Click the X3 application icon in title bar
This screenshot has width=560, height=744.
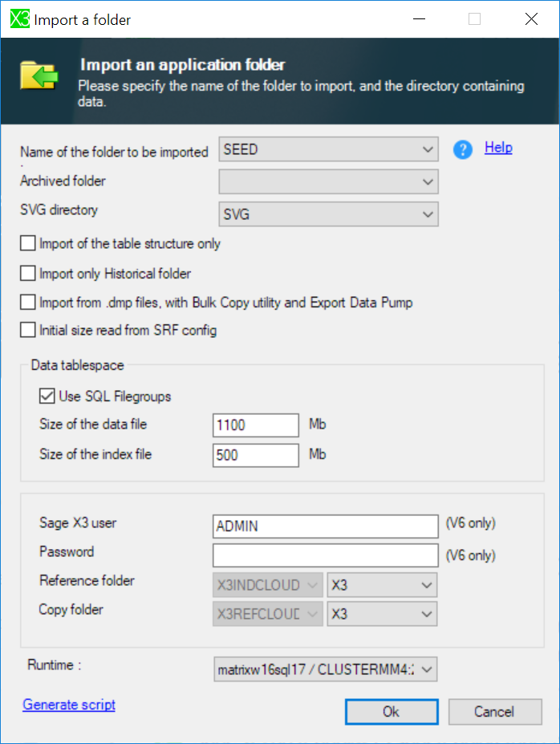click(x=20, y=19)
